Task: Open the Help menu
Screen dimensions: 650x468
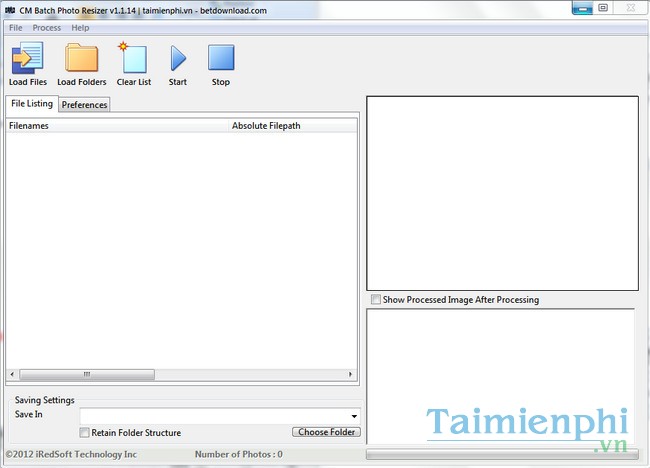Action: [x=80, y=28]
